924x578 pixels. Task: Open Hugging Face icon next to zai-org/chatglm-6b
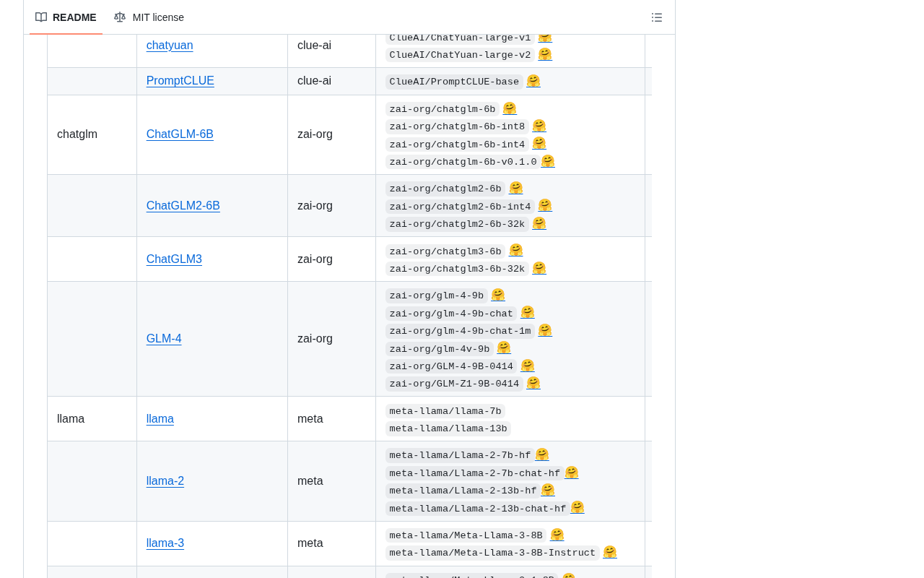pos(510,108)
